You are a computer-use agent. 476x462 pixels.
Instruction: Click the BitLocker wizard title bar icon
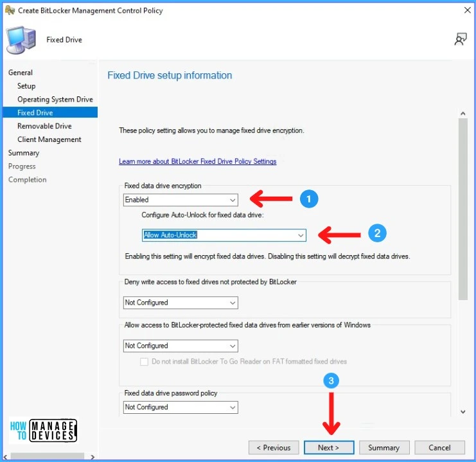pos(10,11)
